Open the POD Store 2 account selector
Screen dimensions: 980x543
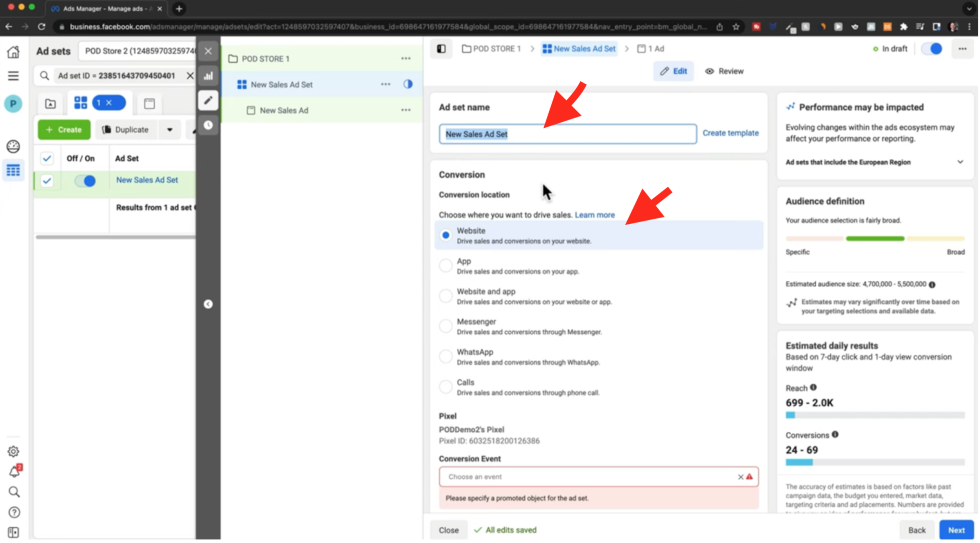point(137,51)
